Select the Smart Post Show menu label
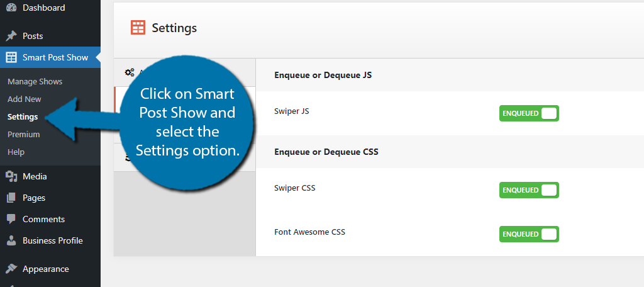 point(55,57)
